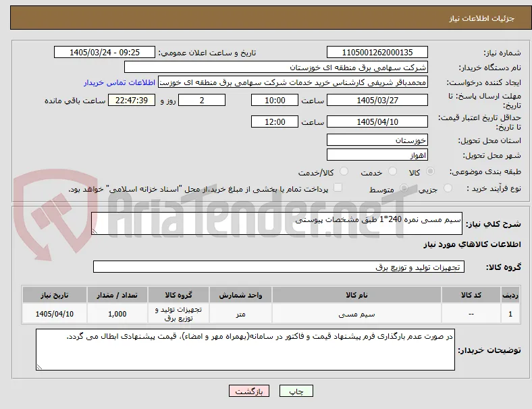Click the واحد شمارش column header
532x409 pixels.
tap(240, 295)
